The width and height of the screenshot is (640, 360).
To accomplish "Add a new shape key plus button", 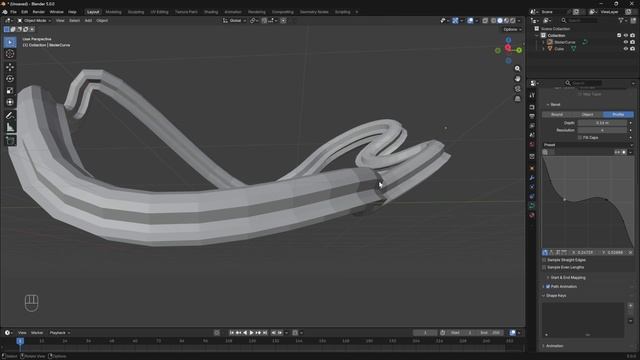I will click(x=631, y=306).
